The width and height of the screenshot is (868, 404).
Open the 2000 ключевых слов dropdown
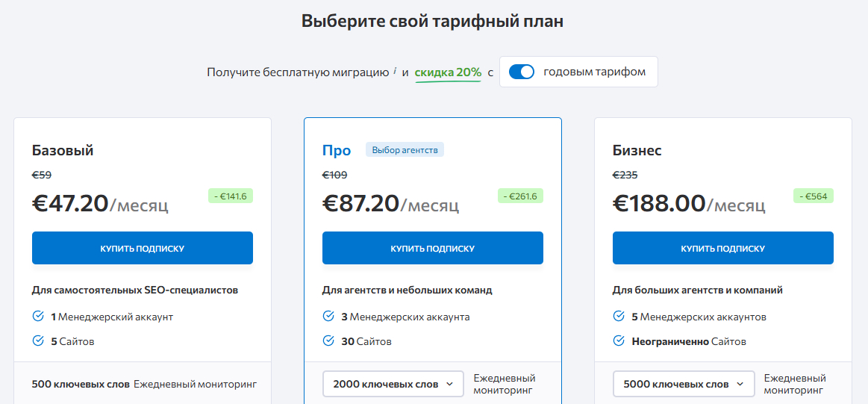(393, 384)
